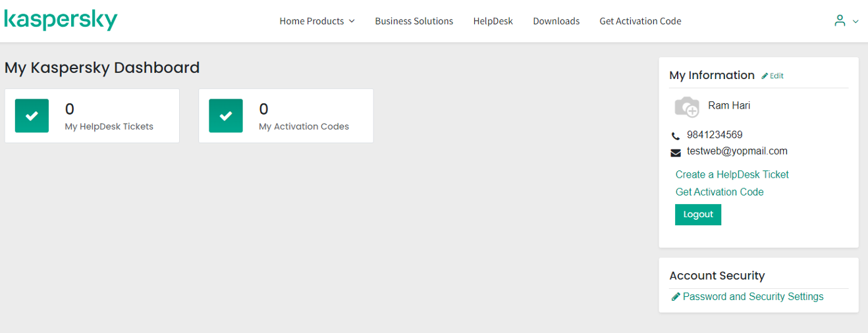
Task: Expand the account menu chevron arrow
Action: pyautogui.click(x=855, y=22)
